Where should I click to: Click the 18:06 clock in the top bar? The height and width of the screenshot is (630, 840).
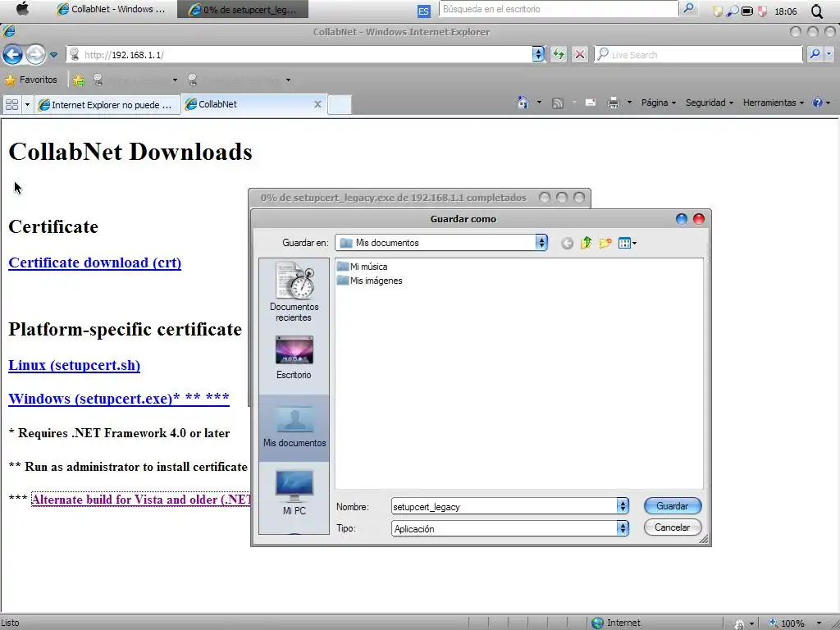[785, 11]
